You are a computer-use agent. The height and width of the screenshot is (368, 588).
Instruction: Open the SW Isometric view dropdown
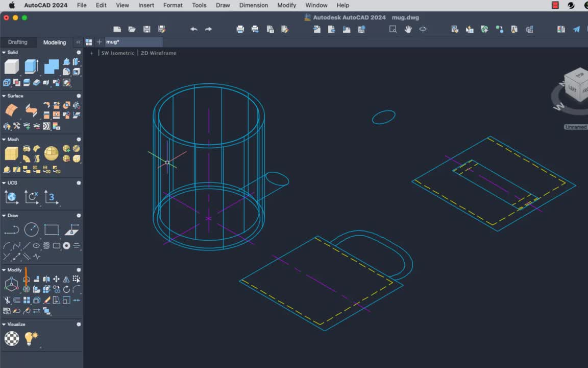118,53
